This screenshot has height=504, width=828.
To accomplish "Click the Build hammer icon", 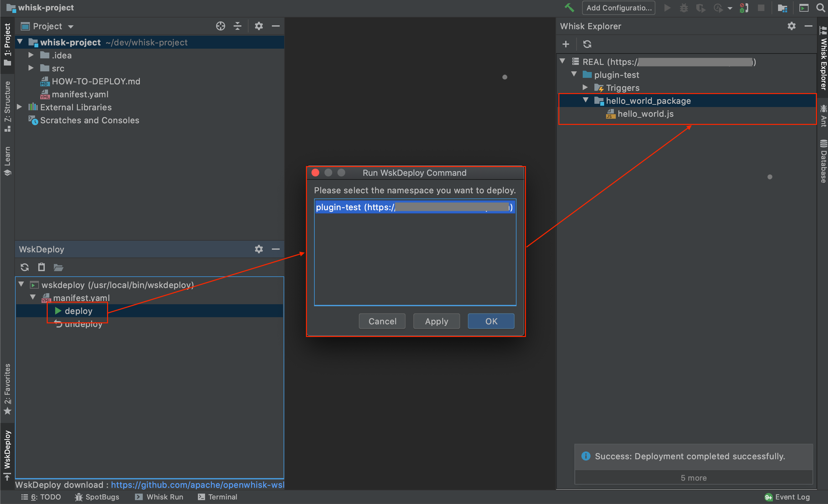I will (x=569, y=7).
